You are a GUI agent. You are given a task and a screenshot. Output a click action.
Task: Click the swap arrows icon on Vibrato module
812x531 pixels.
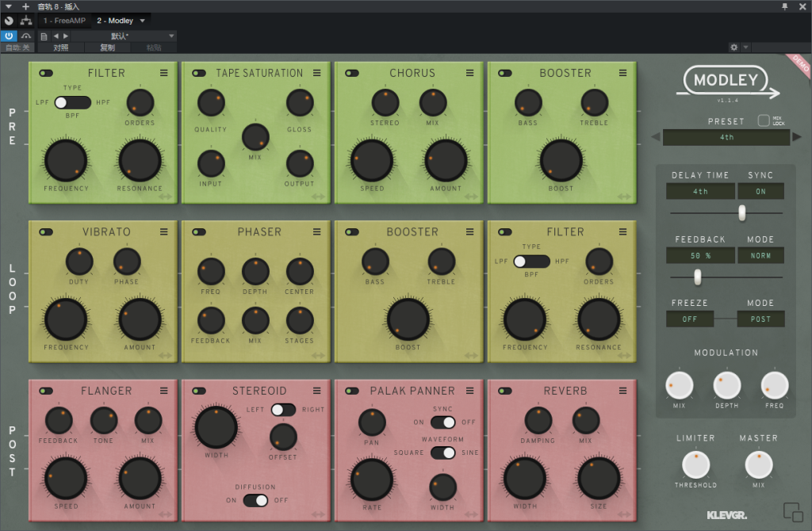pos(165,356)
